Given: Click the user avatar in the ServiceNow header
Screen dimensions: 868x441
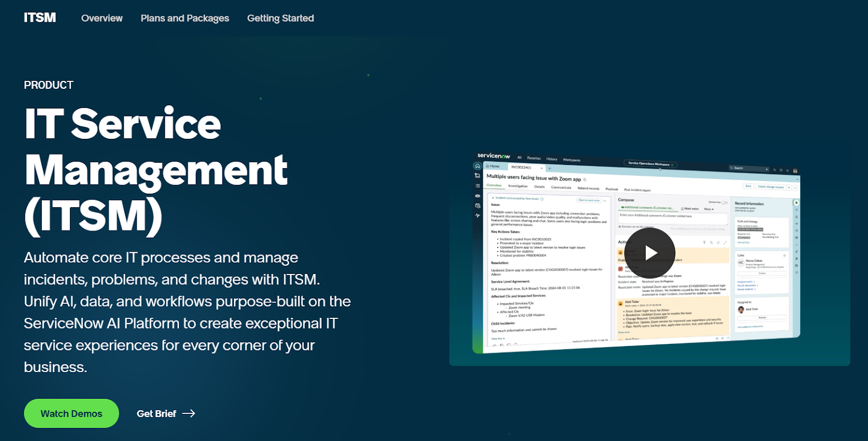Looking at the screenshot, I should [x=795, y=170].
